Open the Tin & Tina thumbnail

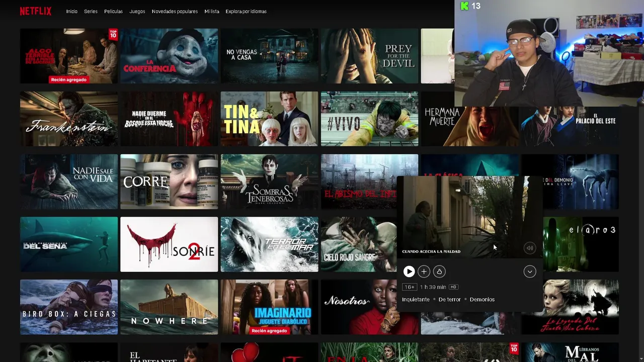(269, 119)
